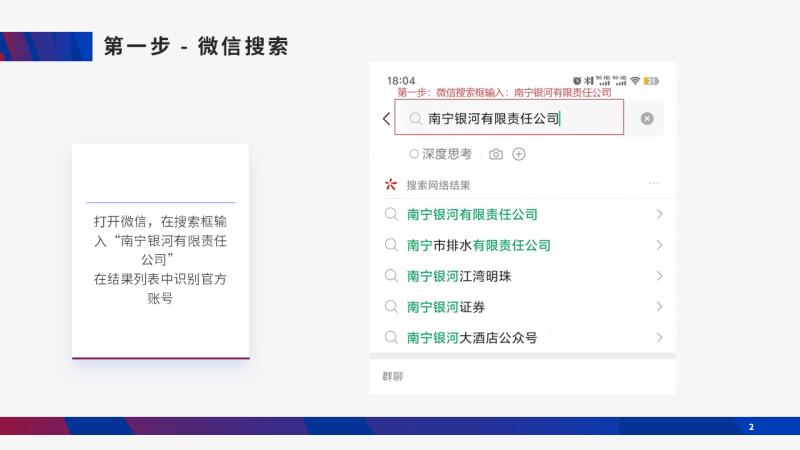Click magnifier icon beside 南宁银河证券

tap(391, 307)
